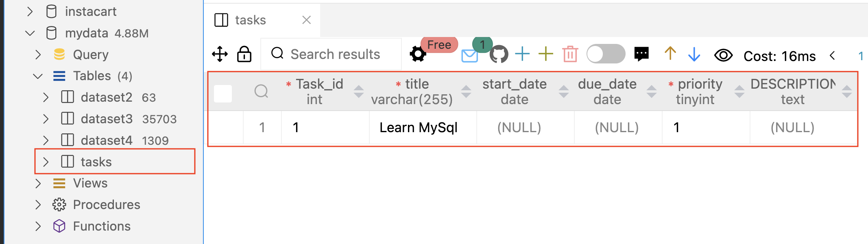Select the dataset3 table with 35703 rows
868x244 pixels.
click(x=107, y=119)
